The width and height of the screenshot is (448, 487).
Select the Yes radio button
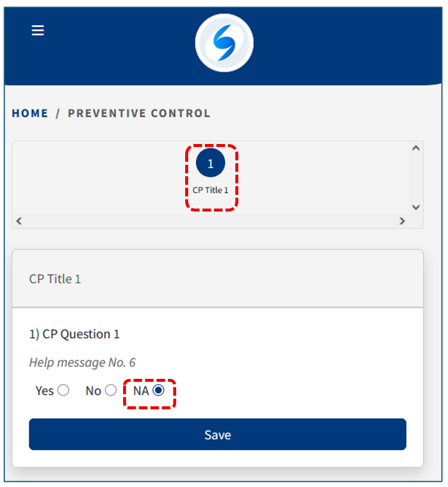click(63, 391)
